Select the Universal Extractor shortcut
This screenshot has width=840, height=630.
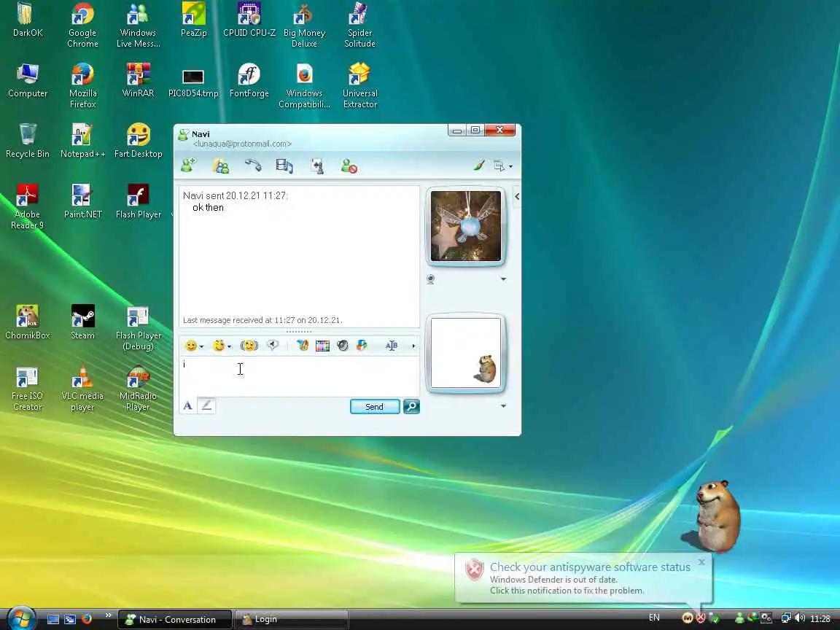click(x=360, y=86)
